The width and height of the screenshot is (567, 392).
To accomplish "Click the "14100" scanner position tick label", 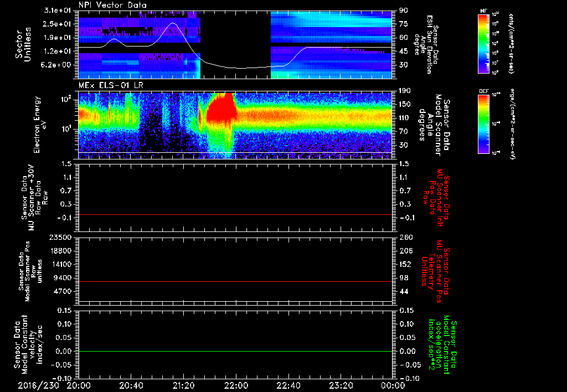I will pos(60,264).
